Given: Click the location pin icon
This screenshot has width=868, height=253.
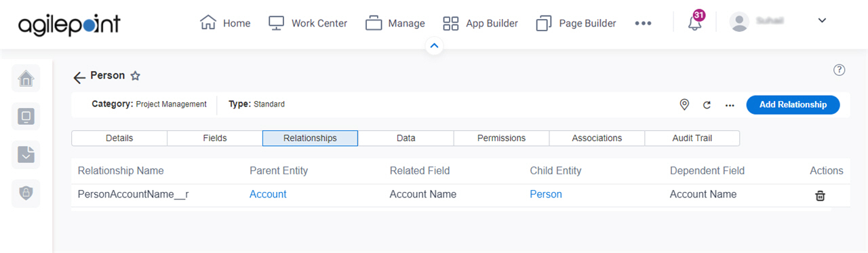Looking at the screenshot, I should click(x=684, y=104).
